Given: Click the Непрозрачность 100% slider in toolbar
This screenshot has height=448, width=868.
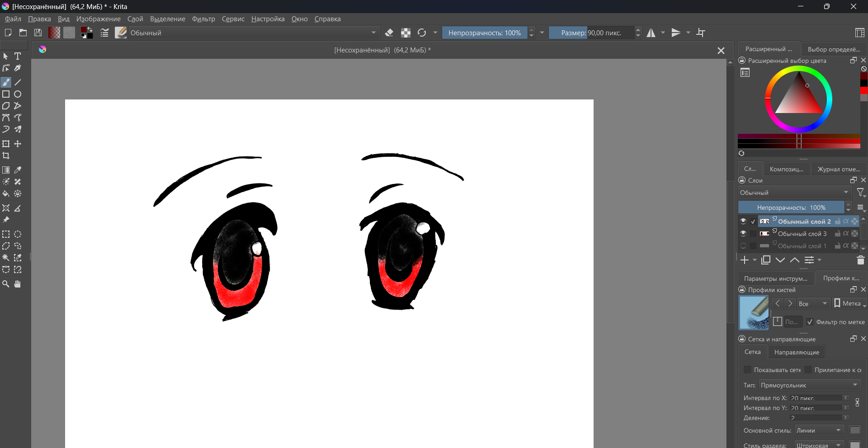Looking at the screenshot, I should coord(484,33).
